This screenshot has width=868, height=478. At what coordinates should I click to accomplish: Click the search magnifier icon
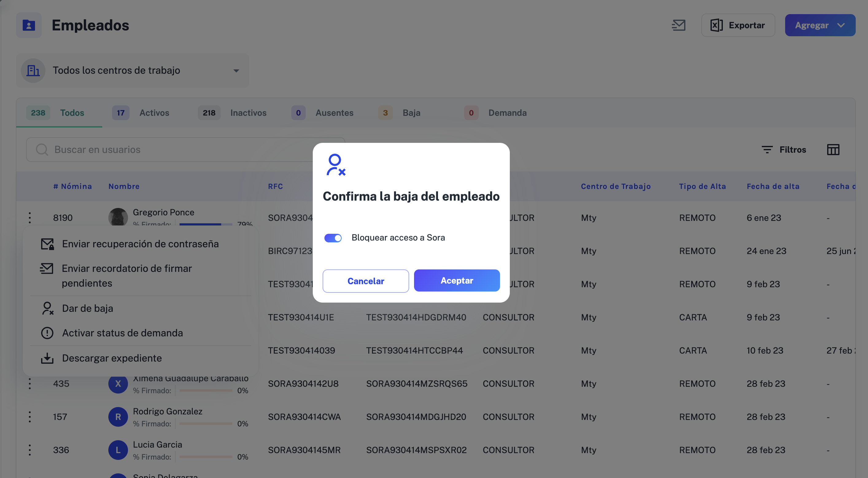point(42,149)
